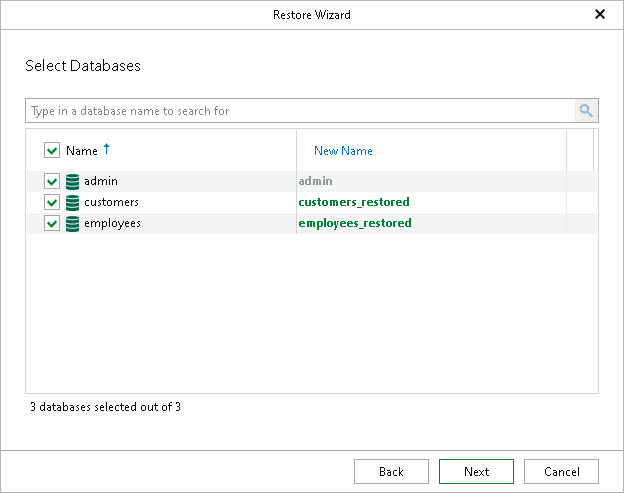Click the New Name column header
Image resolution: width=624 pixels, height=493 pixels.
pyautogui.click(x=343, y=151)
